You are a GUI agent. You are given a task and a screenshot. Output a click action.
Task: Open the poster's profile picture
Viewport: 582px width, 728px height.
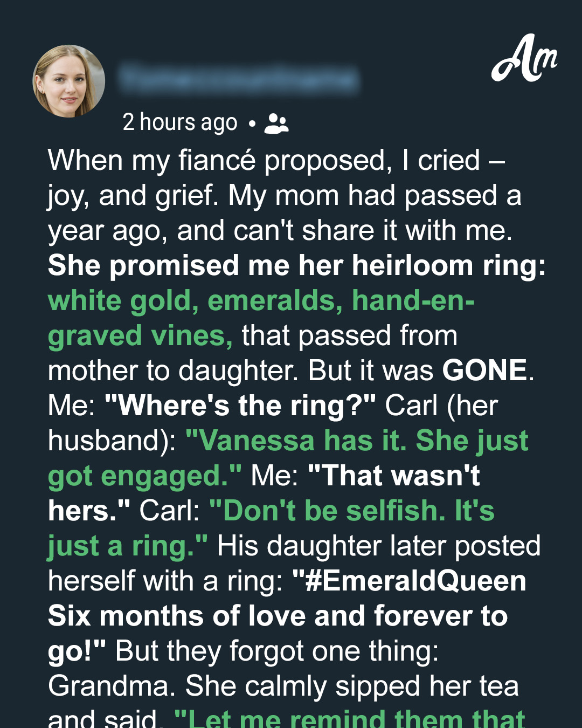point(69,81)
